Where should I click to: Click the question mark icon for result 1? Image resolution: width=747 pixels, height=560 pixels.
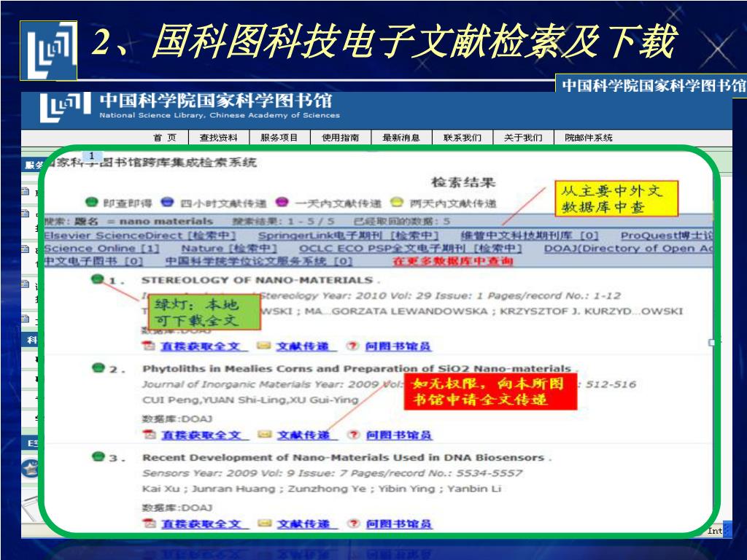tap(352, 346)
